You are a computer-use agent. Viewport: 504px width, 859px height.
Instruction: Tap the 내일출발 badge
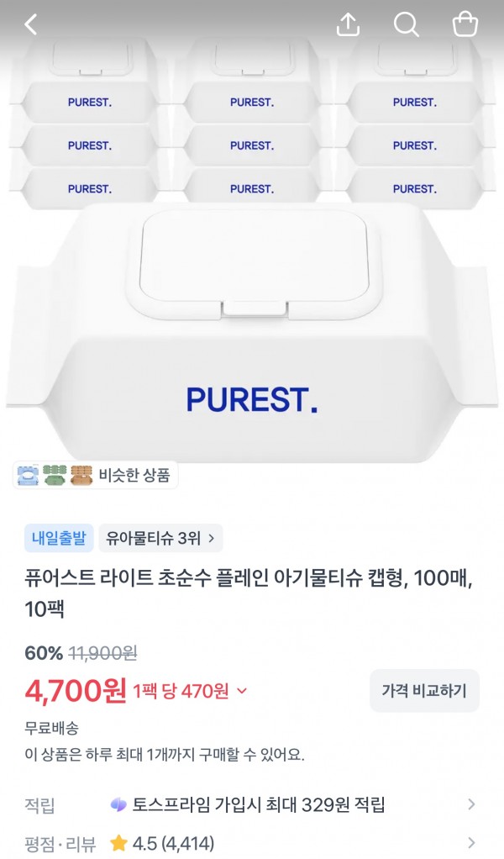[x=59, y=538]
